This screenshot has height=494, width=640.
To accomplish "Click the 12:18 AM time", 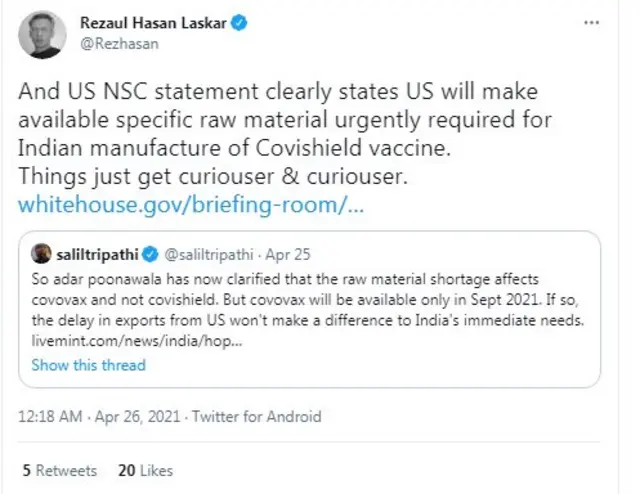I will click(50, 417).
